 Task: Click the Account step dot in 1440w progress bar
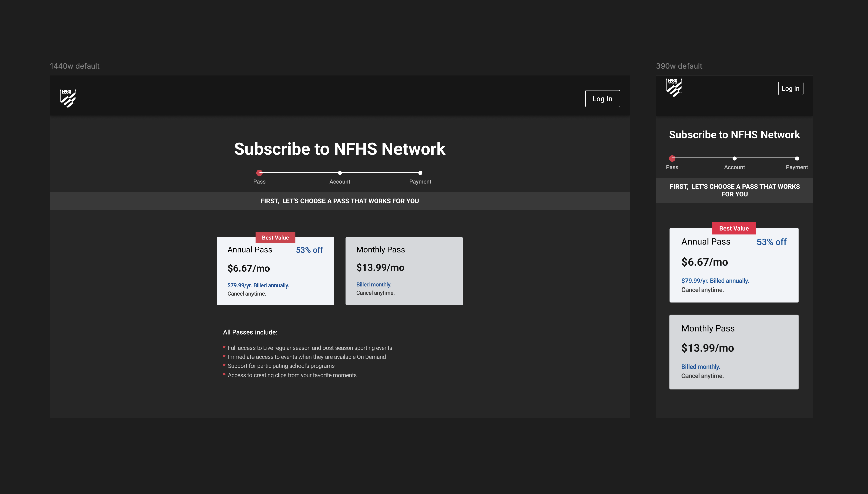click(x=340, y=173)
